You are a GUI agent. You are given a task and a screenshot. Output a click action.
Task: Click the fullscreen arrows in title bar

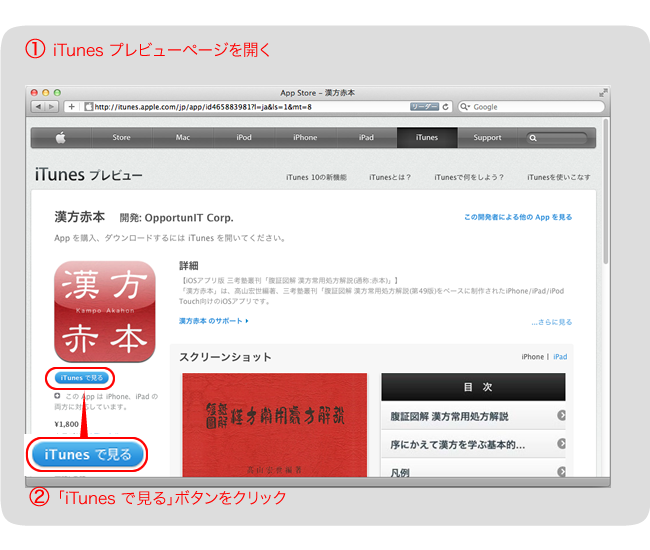tap(603, 92)
